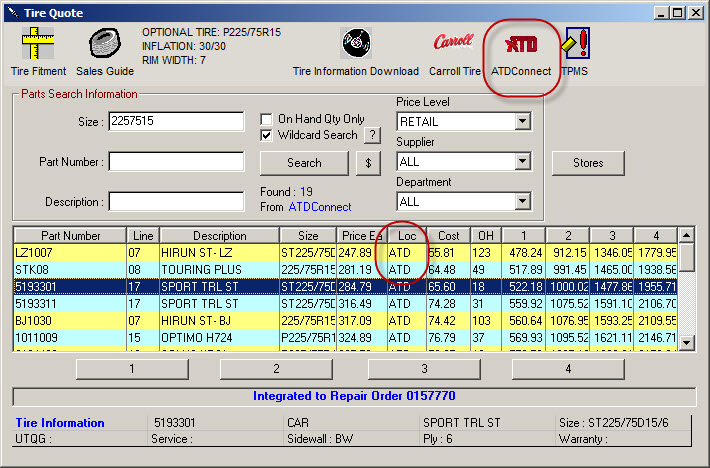This screenshot has height=468, width=710.
Task: Click Tire Information Download icon
Action: pyautogui.click(x=355, y=50)
